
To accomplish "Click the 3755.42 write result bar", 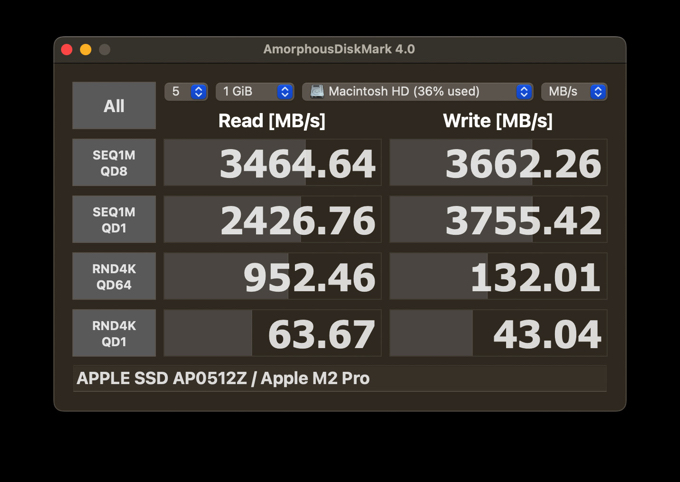I will 498,220.
